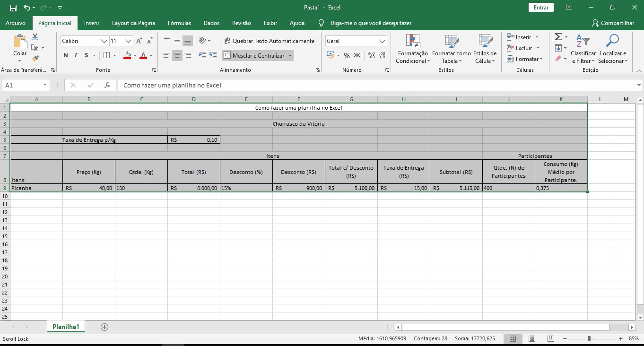Toggle Quebrar Texto Automaticamente
The width and height of the screenshot is (644, 346).
(269, 41)
